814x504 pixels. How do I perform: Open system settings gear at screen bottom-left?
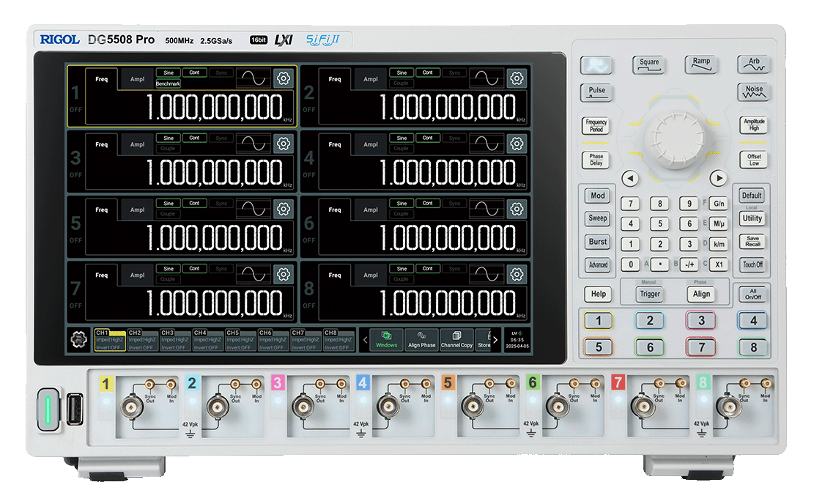click(78, 340)
